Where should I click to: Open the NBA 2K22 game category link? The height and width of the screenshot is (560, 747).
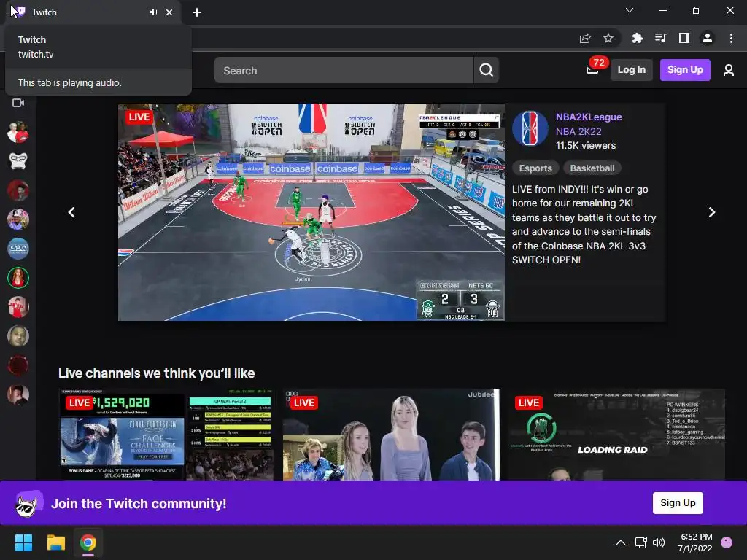click(578, 131)
